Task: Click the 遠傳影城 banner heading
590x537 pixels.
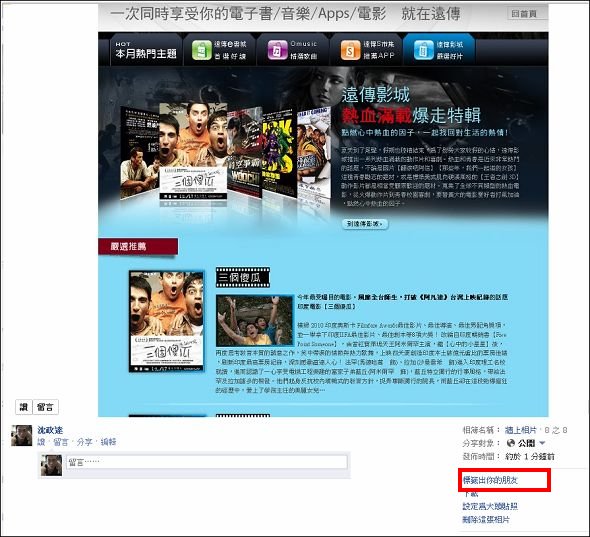Action: point(376,94)
